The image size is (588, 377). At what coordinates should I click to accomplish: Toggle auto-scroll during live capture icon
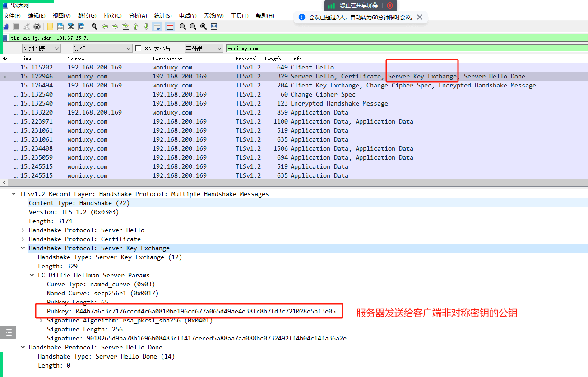157,27
